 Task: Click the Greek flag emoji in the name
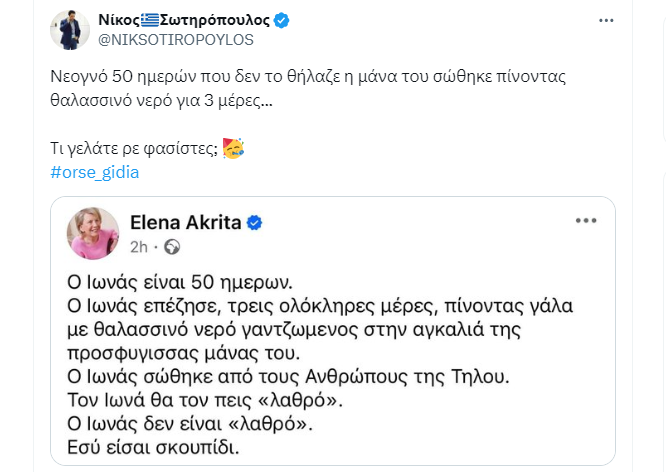(151, 20)
